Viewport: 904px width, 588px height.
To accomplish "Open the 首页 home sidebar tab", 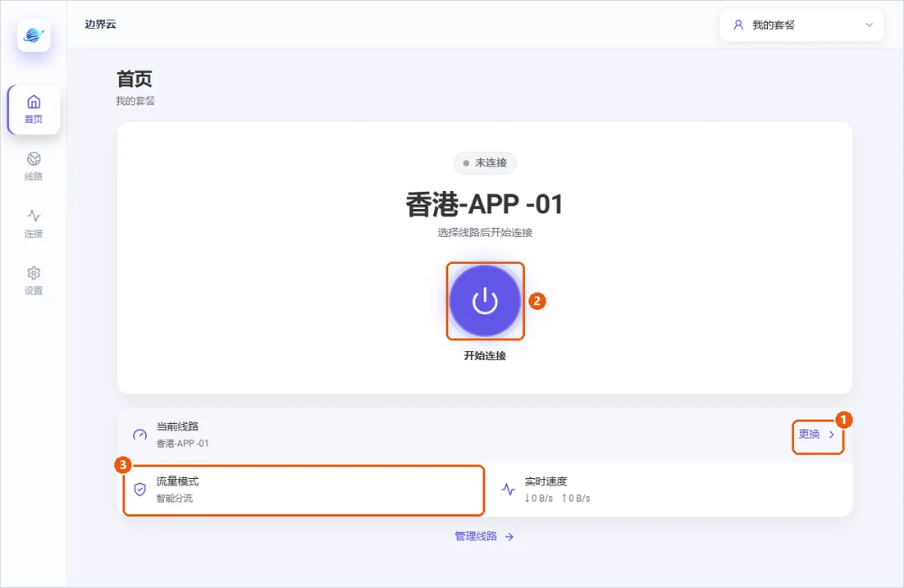I will tap(34, 110).
